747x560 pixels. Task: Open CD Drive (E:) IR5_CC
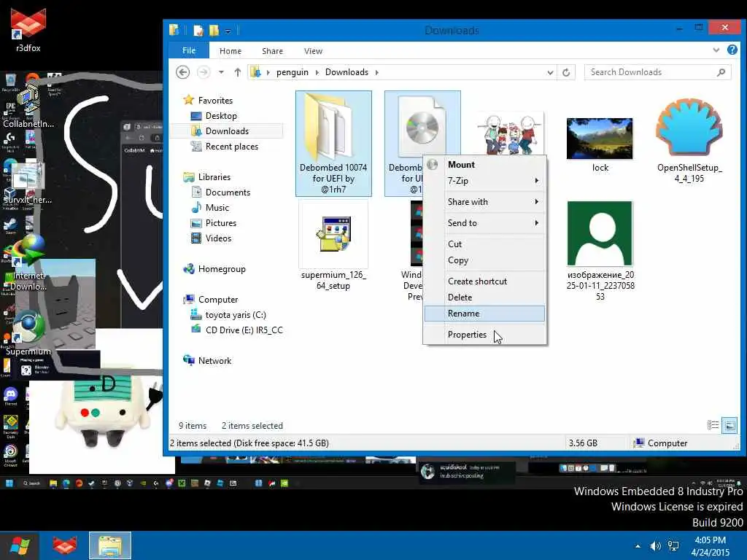[x=236, y=330]
